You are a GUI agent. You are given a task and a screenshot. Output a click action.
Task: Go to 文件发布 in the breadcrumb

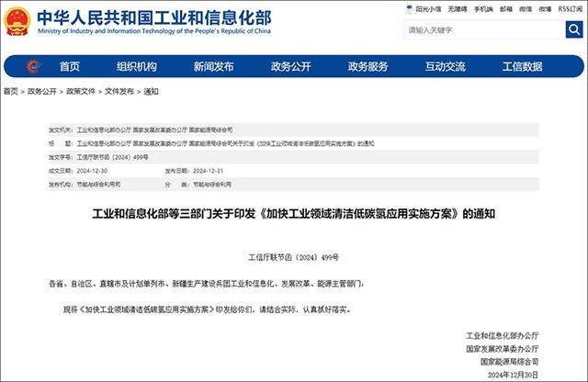pos(119,91)
